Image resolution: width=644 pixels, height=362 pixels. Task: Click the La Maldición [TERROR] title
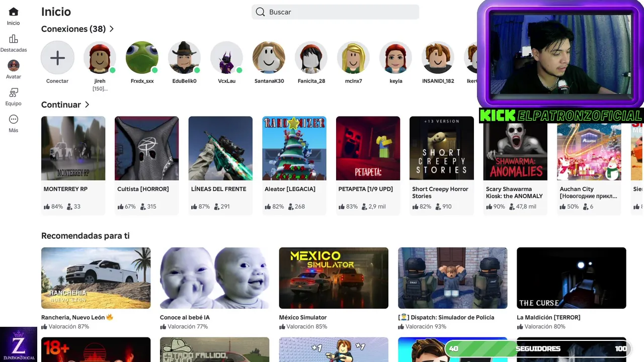click(548, 317)
